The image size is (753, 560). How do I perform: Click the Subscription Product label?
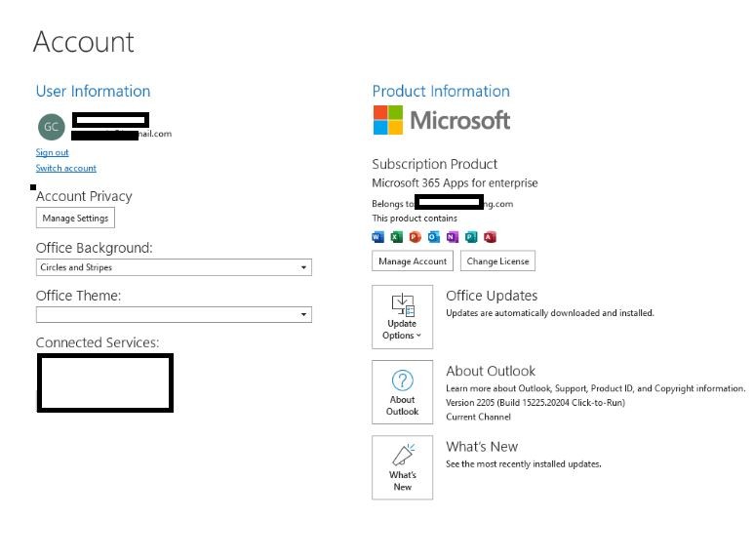435,164
